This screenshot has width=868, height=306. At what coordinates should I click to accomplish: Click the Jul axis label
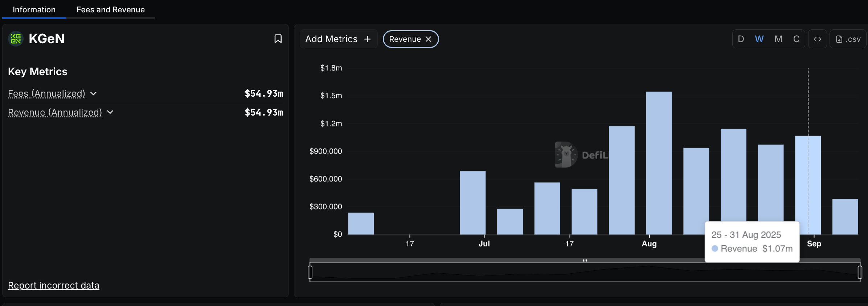[484, 243]
